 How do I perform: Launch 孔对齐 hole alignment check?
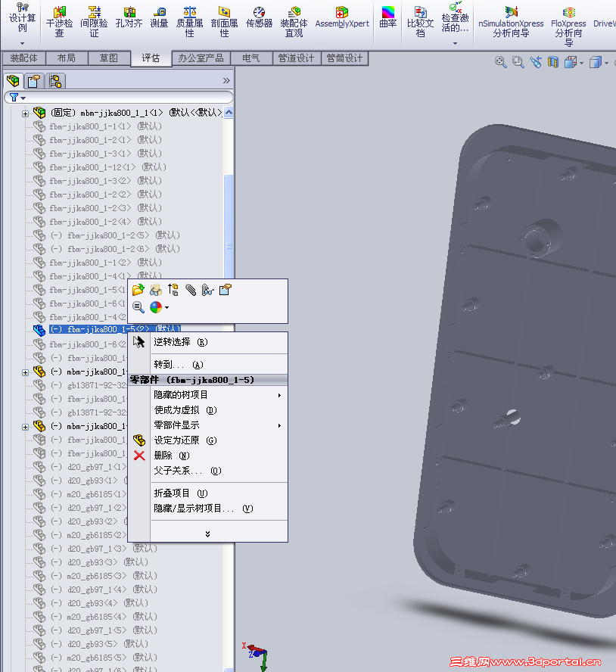point(129,17)
